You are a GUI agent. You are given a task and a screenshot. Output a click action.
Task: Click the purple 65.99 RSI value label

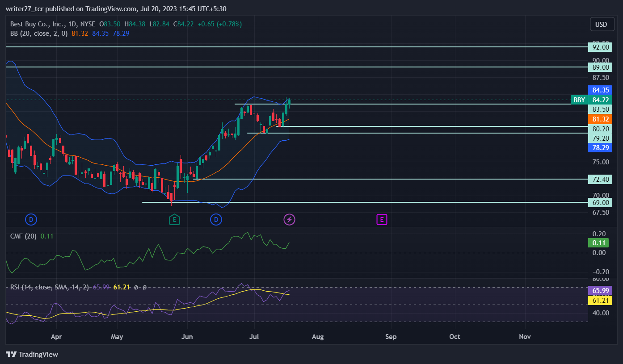click(x=600, y=291)
